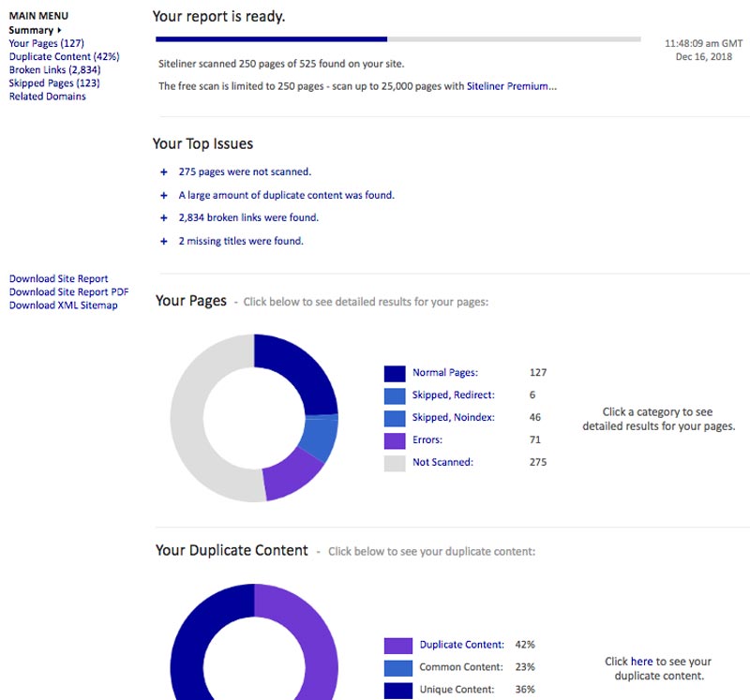Viewport: 750px width, 700px height.
Task: Click "here" to view your duplicate content
Action: [x=641, y=661]
